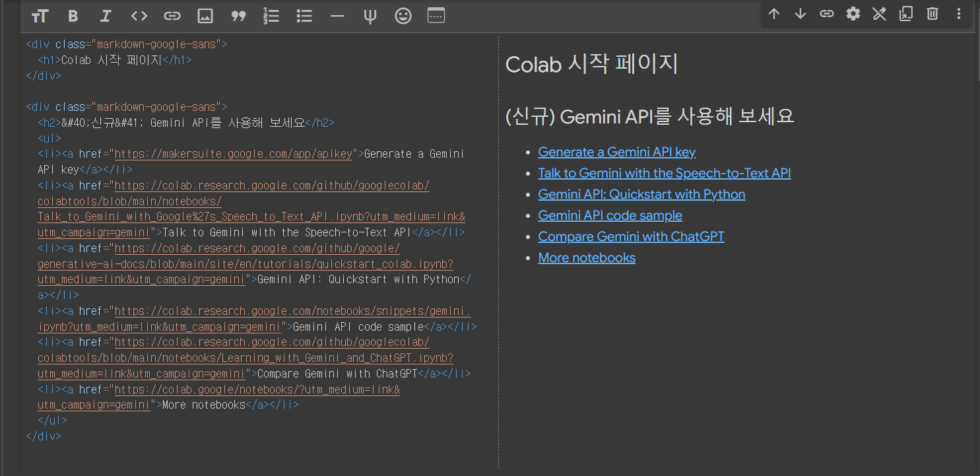The width and height of the screenshot is (980, 476).
Task: Click the quickstart_colab.ipynb URL line in source
Action: [245, 264]
